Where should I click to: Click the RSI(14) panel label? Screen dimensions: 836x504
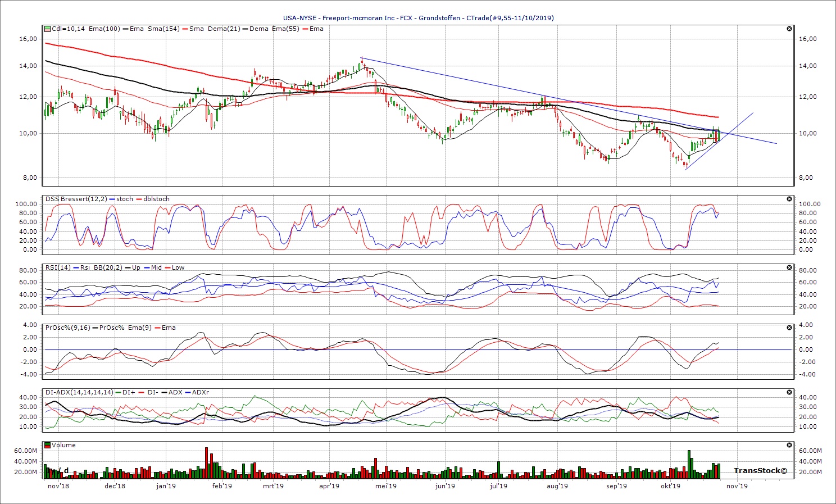point(58,267)
